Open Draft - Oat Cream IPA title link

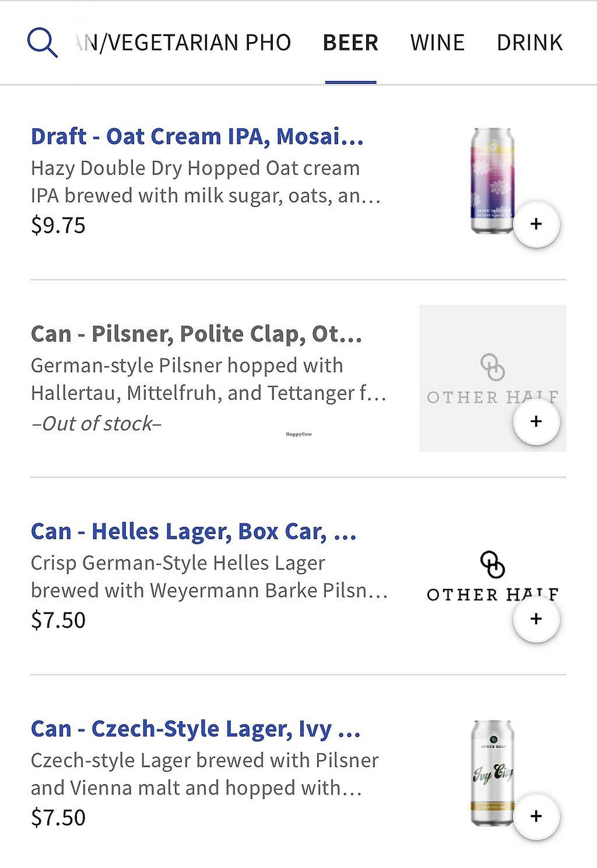[197, 136]
